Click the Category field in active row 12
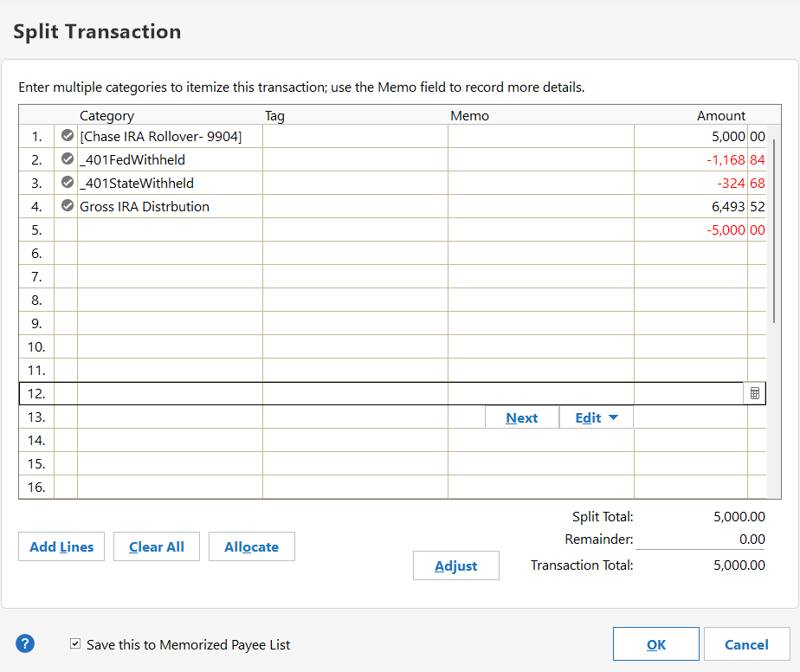 point(170,393)
